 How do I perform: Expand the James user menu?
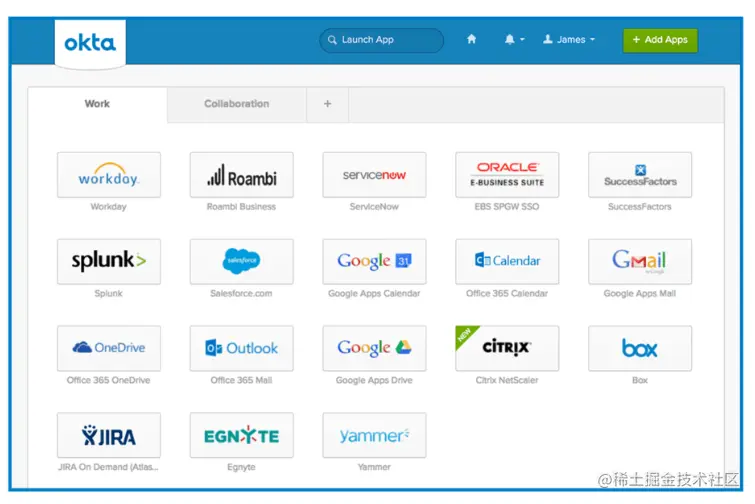pyautogui.click(x=569, y=39)
